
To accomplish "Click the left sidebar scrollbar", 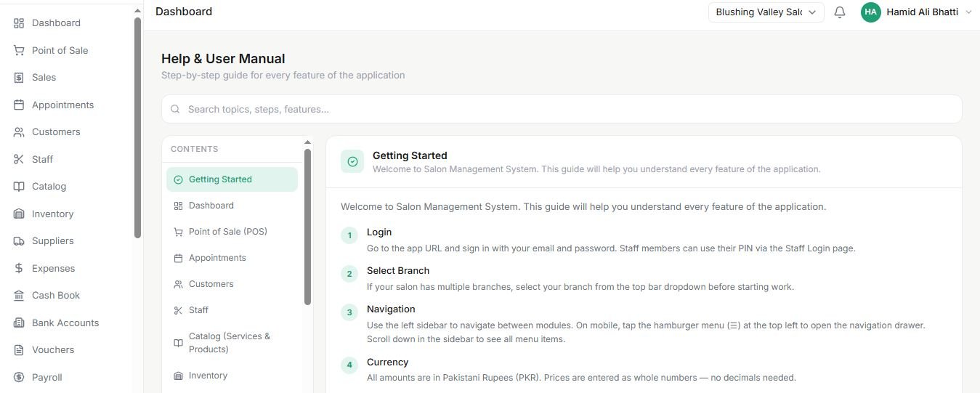I will [137, 128].
